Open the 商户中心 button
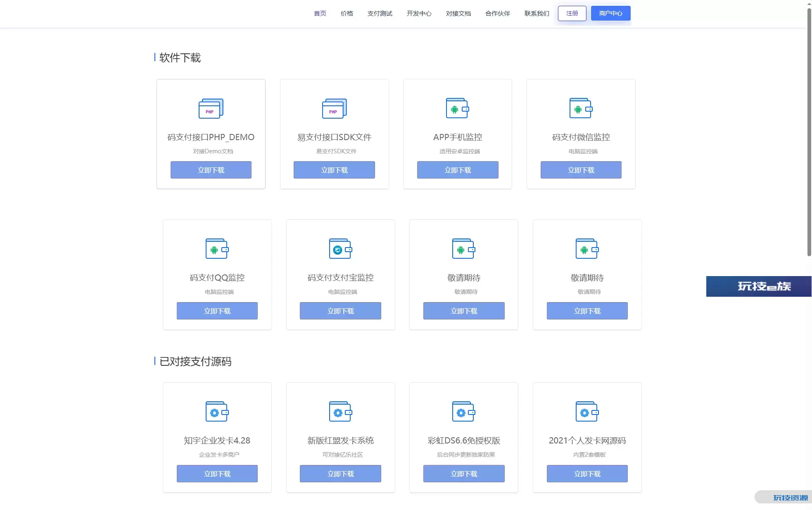812x510 pixels. point(611,13)
